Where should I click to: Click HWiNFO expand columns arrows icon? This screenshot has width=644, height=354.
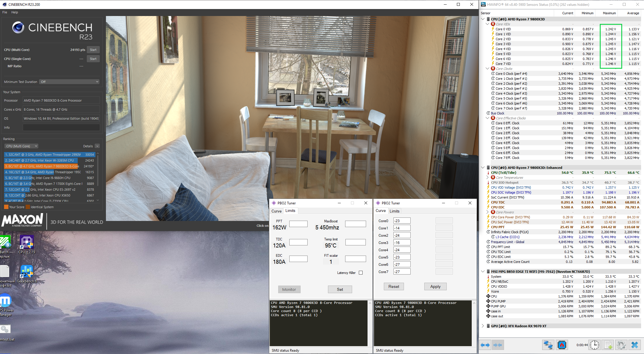tap(485, 345)
